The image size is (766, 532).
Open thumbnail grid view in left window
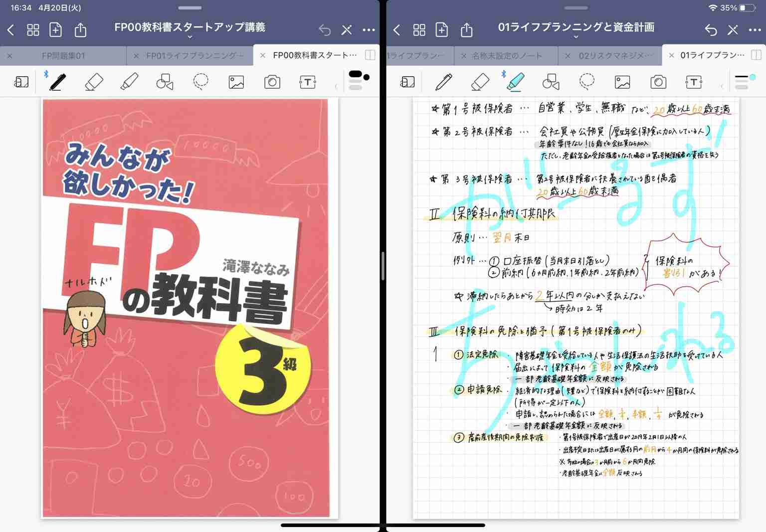coord(33,30)
